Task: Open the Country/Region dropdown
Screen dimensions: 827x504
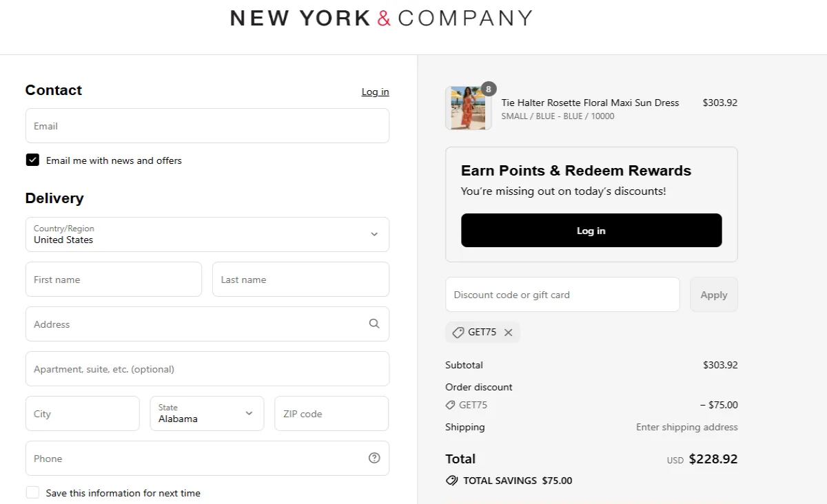Action: point(207,235)
